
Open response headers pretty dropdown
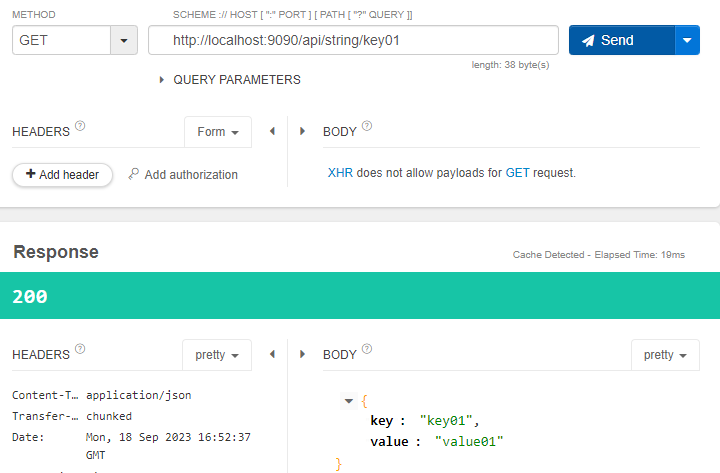216,355
